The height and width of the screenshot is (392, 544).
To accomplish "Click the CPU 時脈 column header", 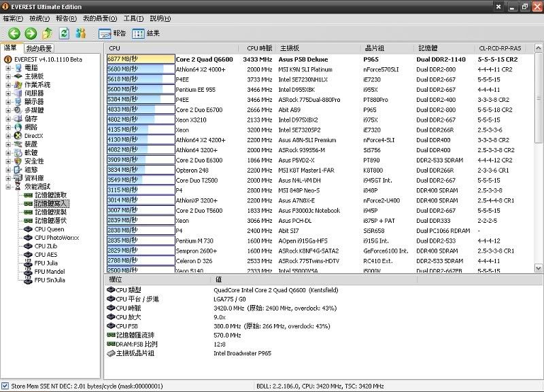I will point(259,48).
